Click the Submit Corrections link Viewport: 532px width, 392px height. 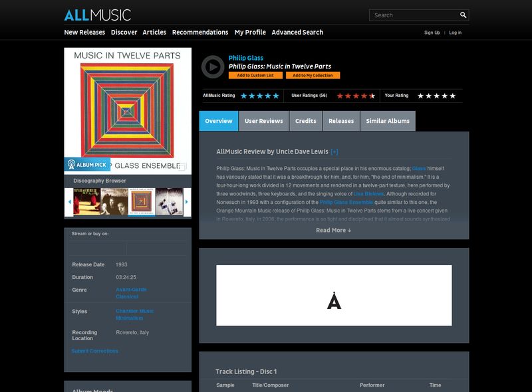point(94,351)
